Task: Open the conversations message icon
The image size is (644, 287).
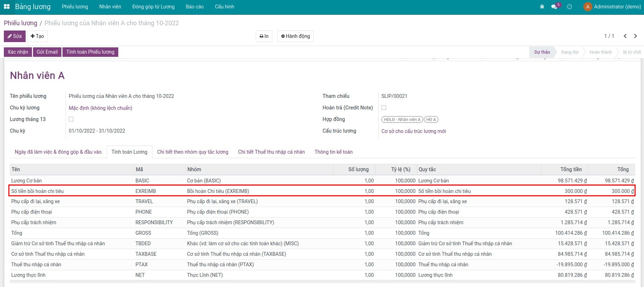Action: (x=554, y=7)
